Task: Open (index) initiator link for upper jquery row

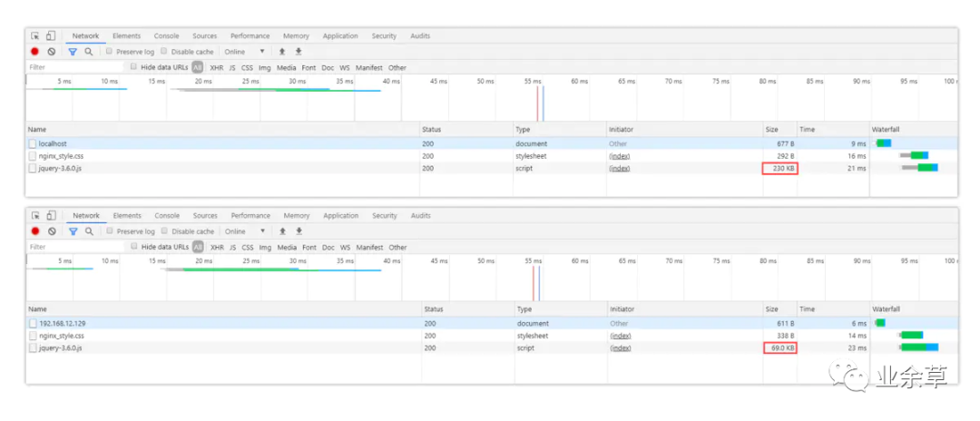Action: pos(620,169)
